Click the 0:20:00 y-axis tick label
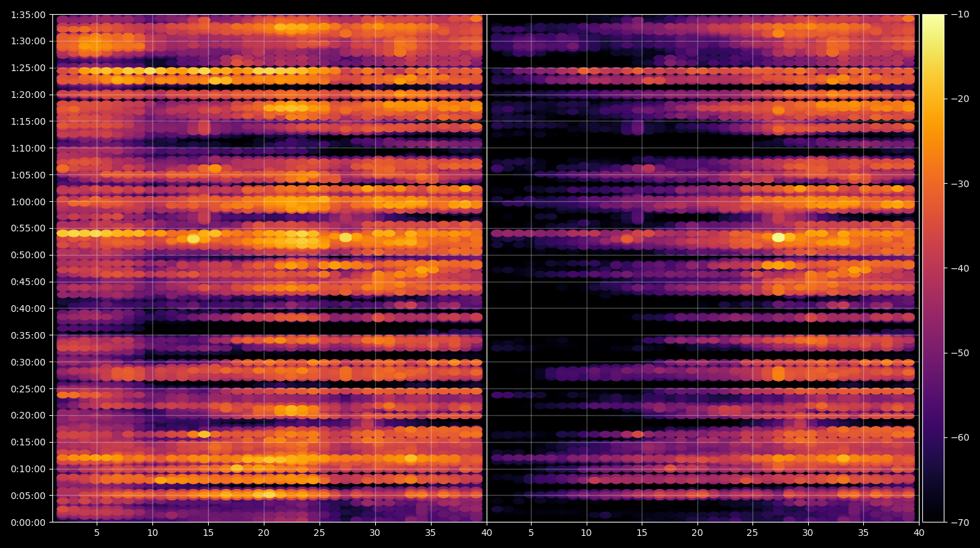Image resolution: width=980 pixels, height=548 pixels. pyautogui.click(x=28, y=415)
